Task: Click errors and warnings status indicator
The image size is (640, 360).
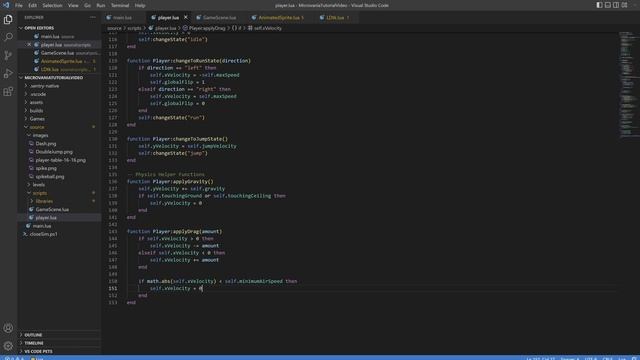Action: click(x=13, y=358)
